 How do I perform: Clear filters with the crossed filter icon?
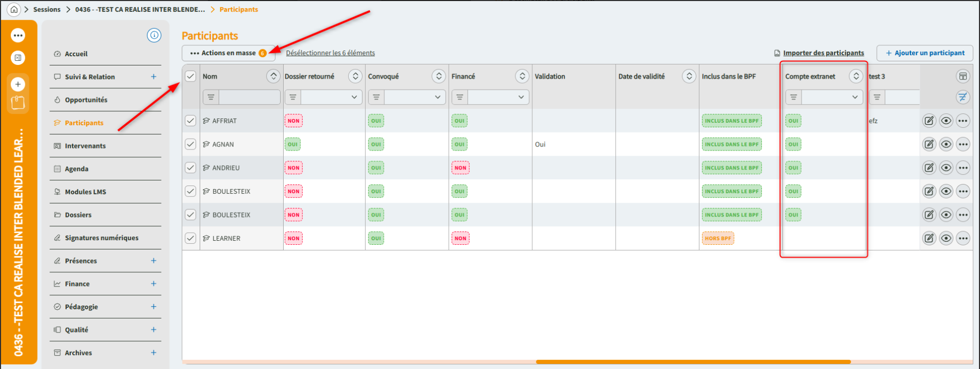[x=962, y=97]
